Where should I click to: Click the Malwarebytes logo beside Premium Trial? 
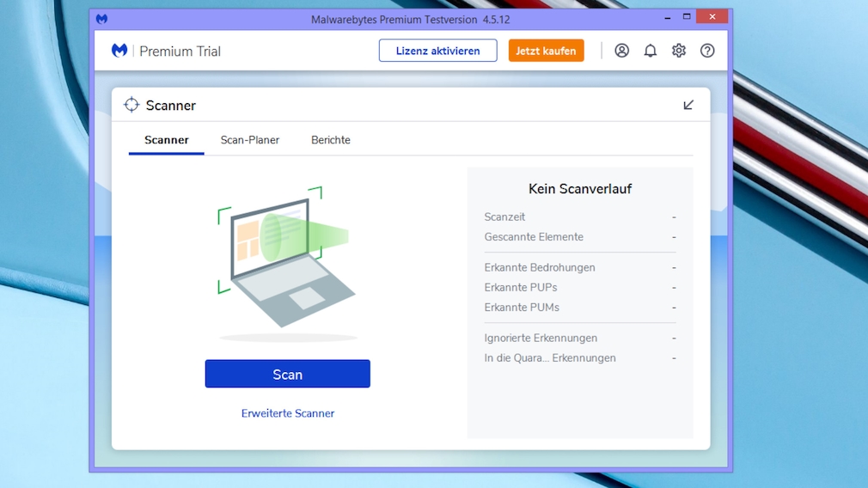coord(119,51)
